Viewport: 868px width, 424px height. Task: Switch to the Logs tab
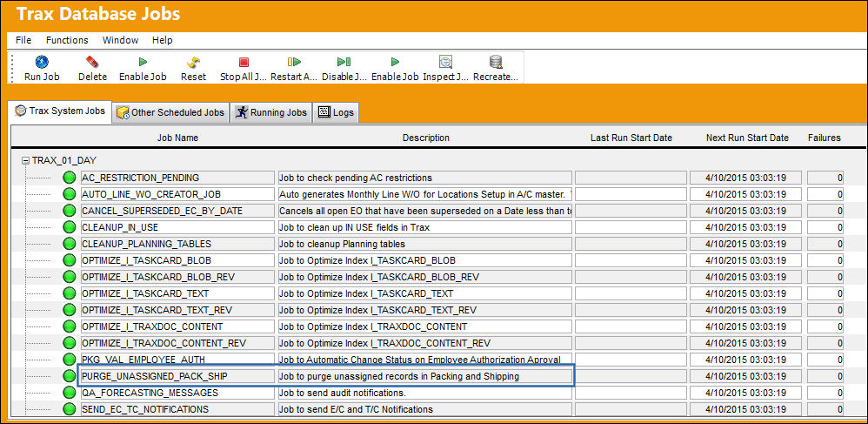point(336,112)
